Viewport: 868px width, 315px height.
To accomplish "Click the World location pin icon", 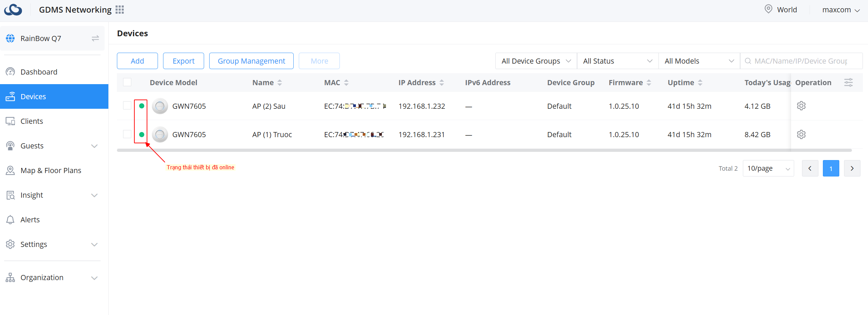I will pyautogui.click(x=768, y=9).
